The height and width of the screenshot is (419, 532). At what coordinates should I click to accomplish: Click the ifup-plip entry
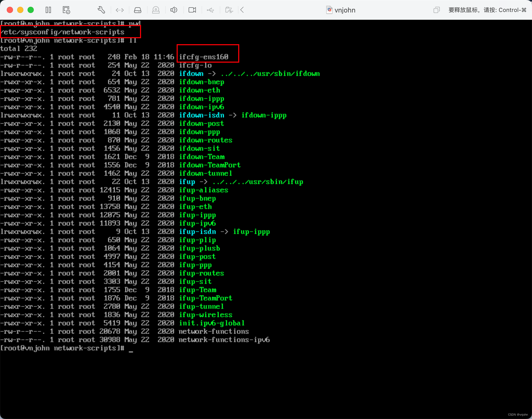(x=197, y=240)
